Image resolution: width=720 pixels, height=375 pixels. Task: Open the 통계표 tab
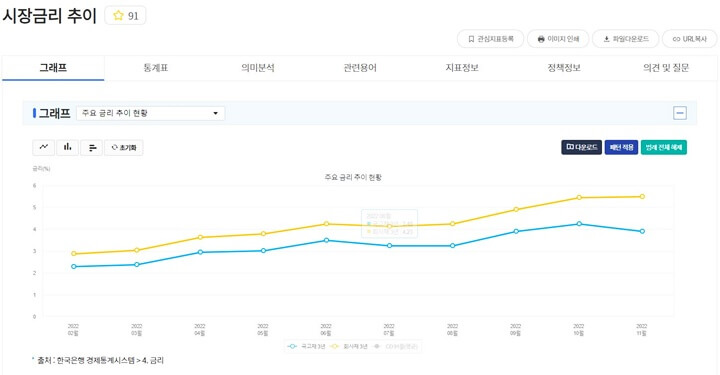click(x=156, y=68)
